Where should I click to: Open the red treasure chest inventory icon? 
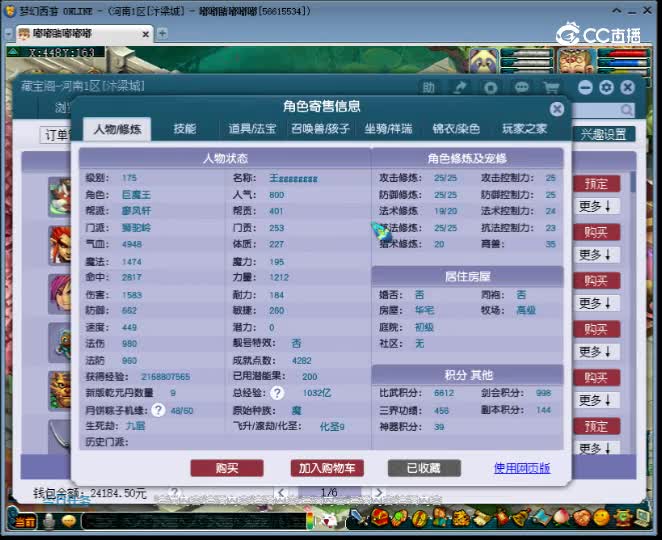[x=380, y=518]
